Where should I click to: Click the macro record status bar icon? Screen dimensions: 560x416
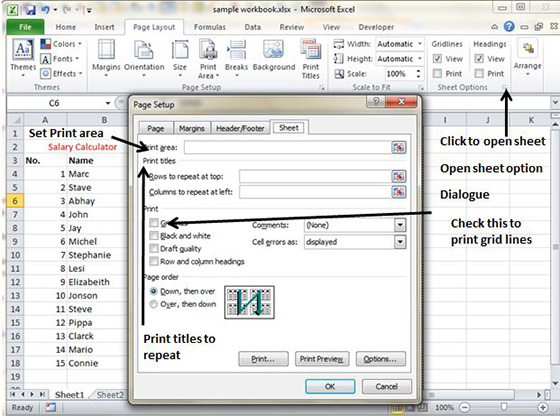tap(50, 407)
